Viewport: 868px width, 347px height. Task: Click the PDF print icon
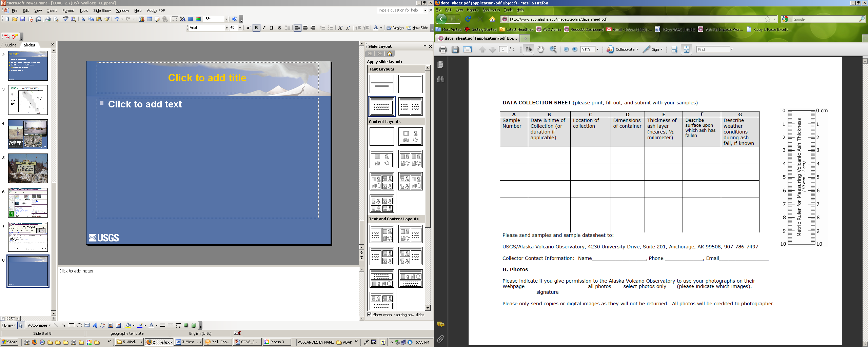click(443, 49)
